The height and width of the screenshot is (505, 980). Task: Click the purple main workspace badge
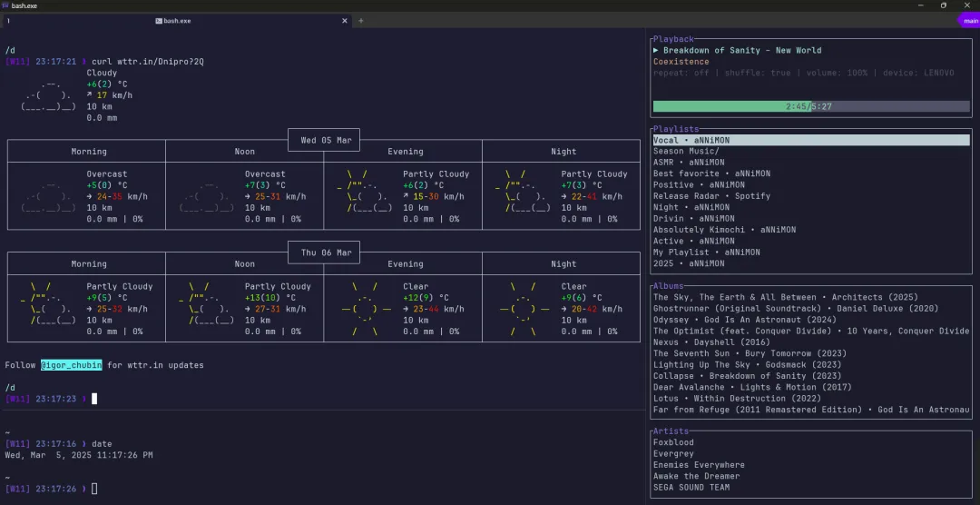(969, 21)
